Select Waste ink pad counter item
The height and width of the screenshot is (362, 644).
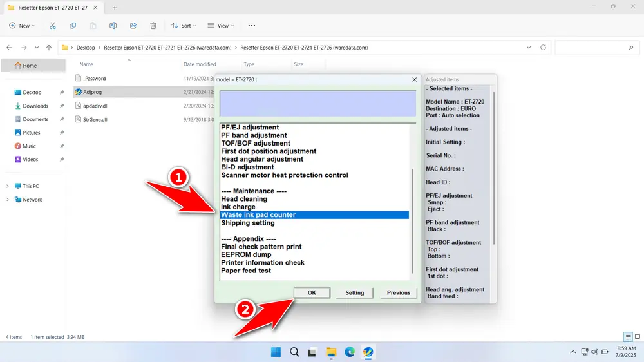(314, 215)
